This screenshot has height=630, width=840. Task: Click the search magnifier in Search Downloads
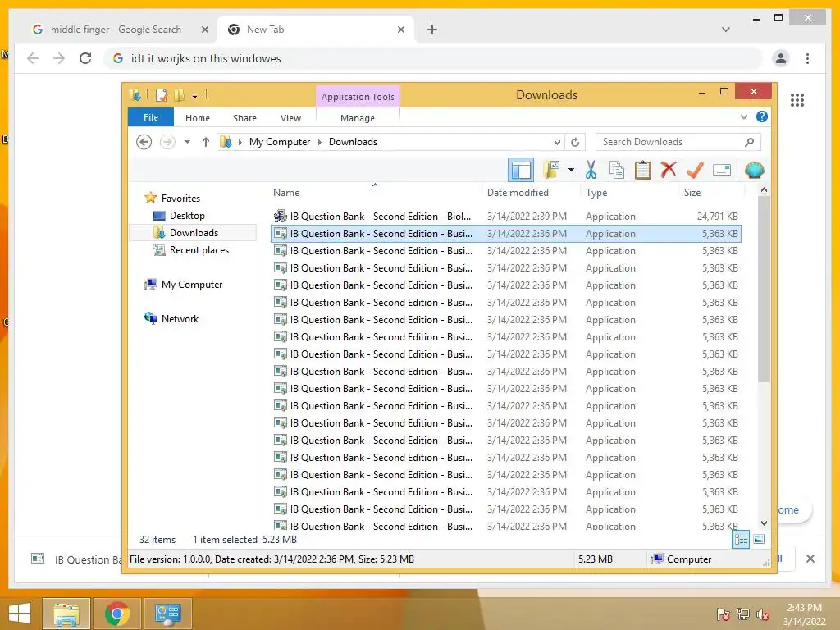point(750,142)
